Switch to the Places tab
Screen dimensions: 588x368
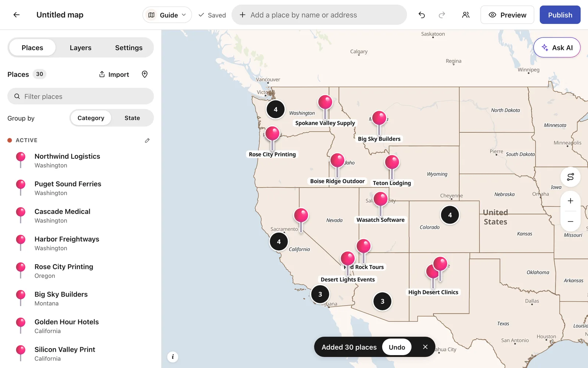32,47
